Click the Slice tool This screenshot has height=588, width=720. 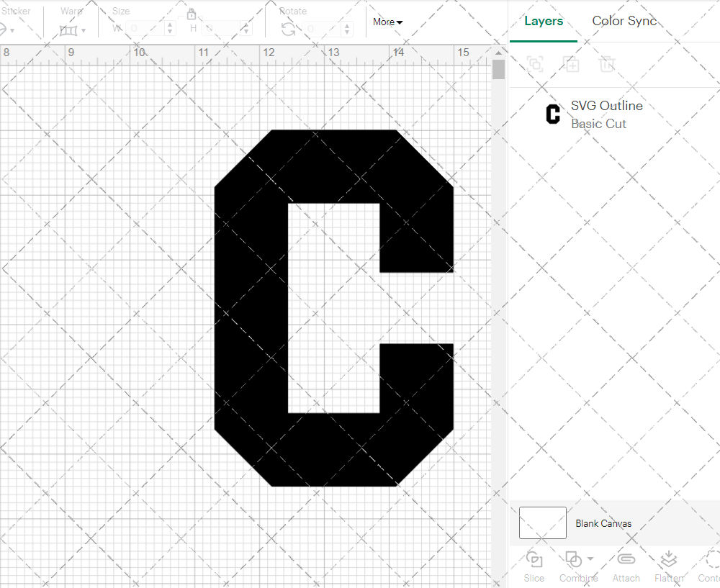pos(534,566)
